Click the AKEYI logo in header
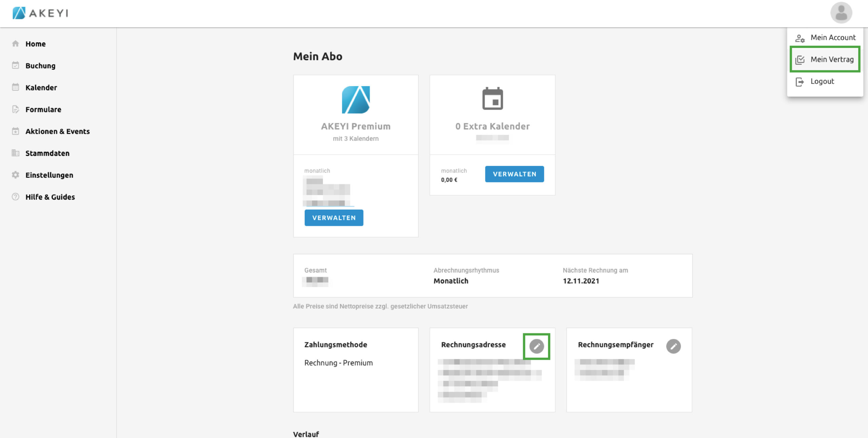The width and height of the screenshot is (868, 438). tap(40, 13)
